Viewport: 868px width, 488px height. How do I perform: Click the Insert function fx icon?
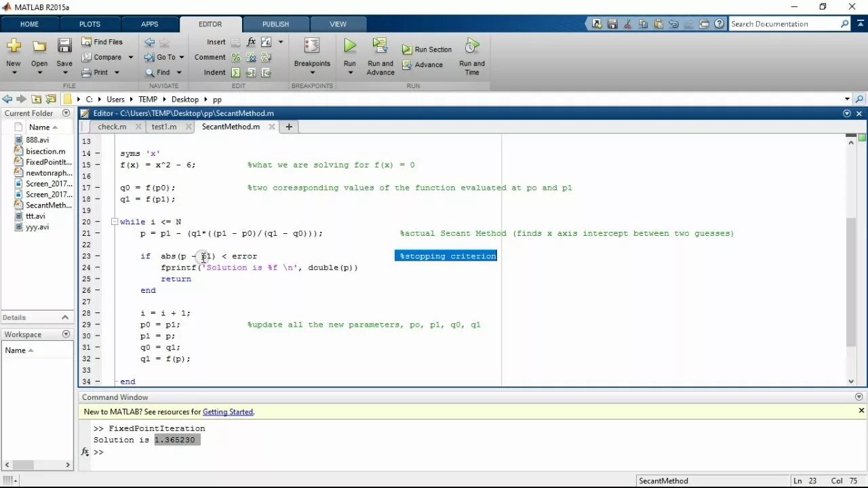point(251,42)
